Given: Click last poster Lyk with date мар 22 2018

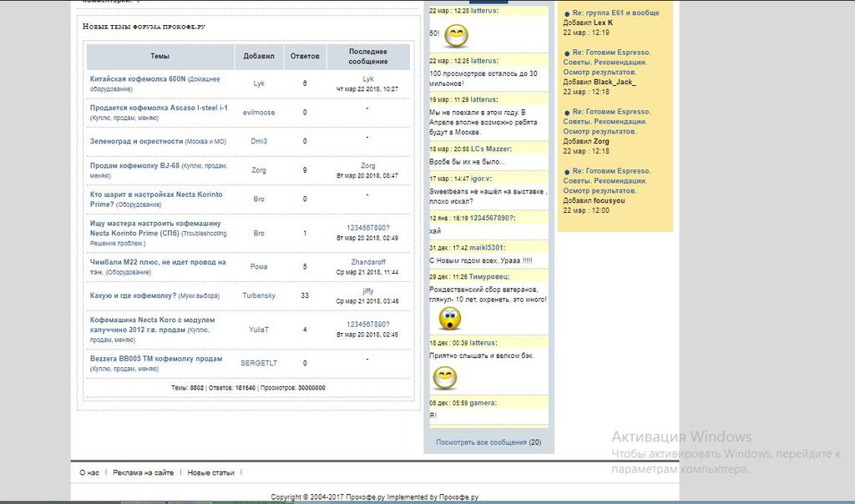Looking at the screenshot, I should click(368, 79).
